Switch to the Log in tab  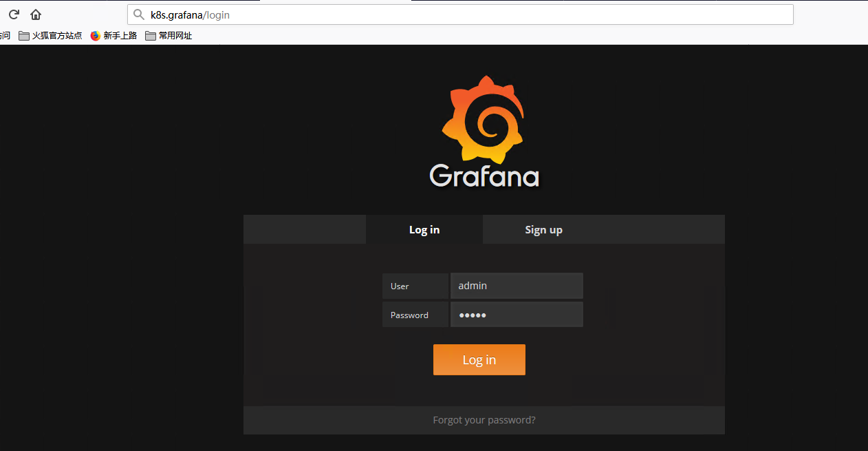(424, 229)
